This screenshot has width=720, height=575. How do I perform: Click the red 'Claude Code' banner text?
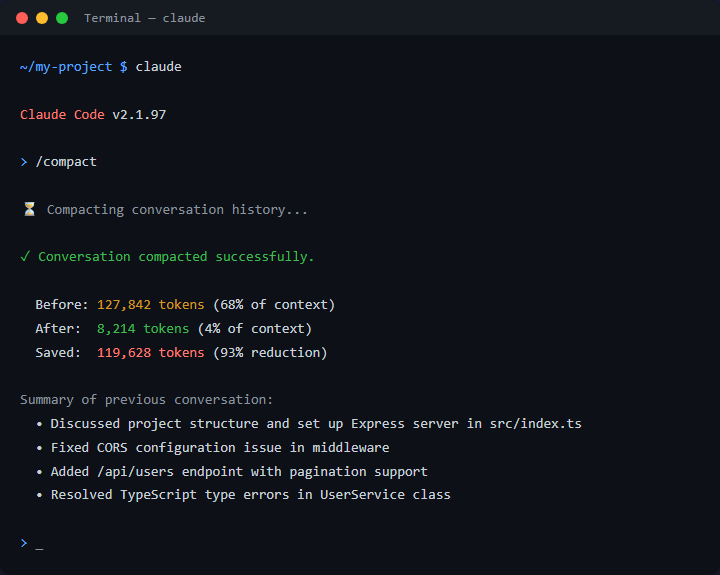(62, 114)
